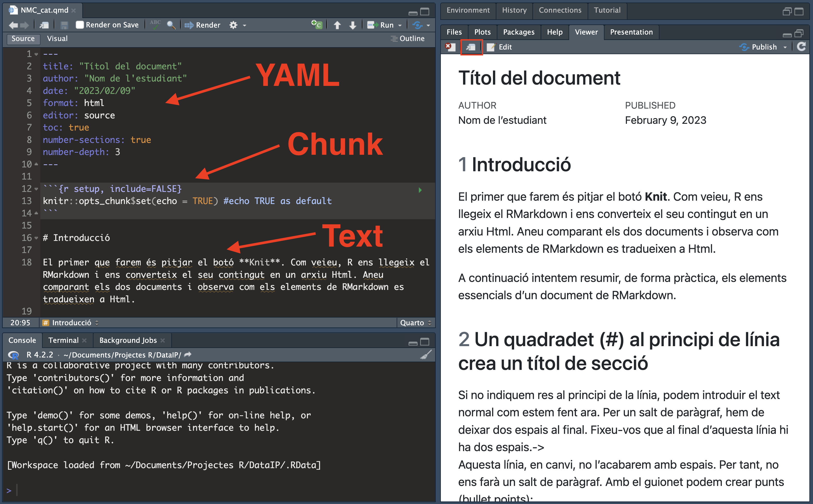Open the Run dropdown arrow
This screenshot has width=813, height=504.
[400, 25]
